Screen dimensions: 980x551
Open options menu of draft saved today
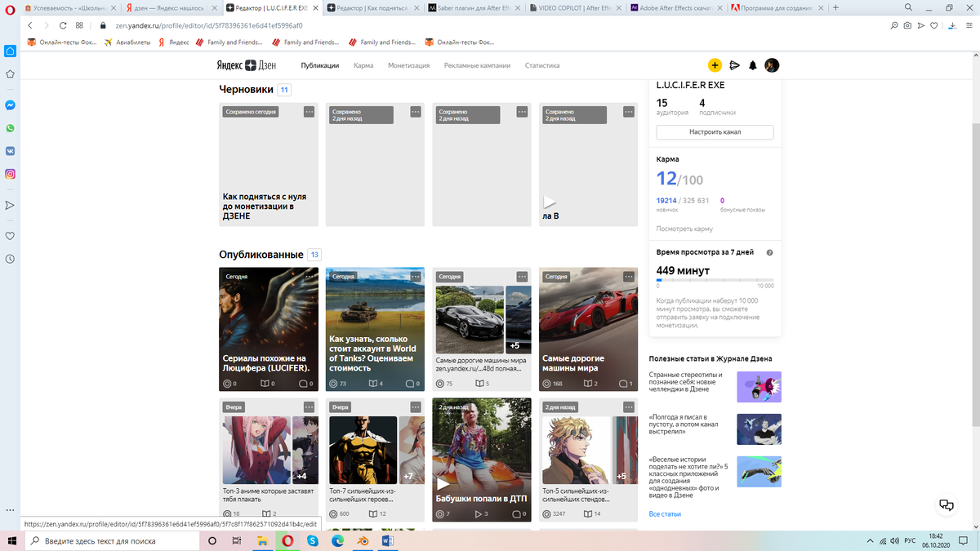click(309, 112)
